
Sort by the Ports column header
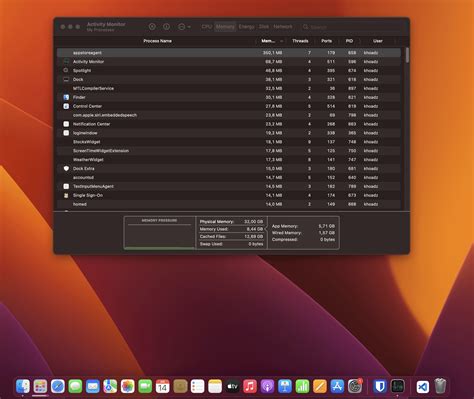point(326,41)
